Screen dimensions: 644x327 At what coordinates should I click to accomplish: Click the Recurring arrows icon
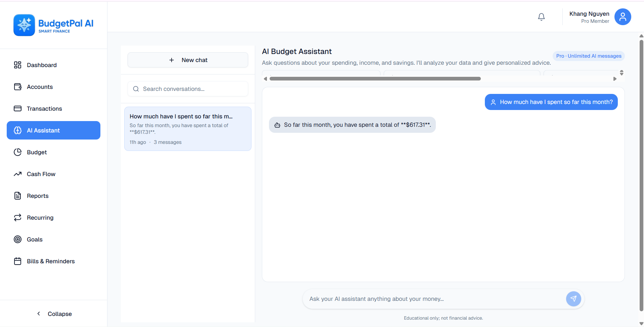(17, 217)
